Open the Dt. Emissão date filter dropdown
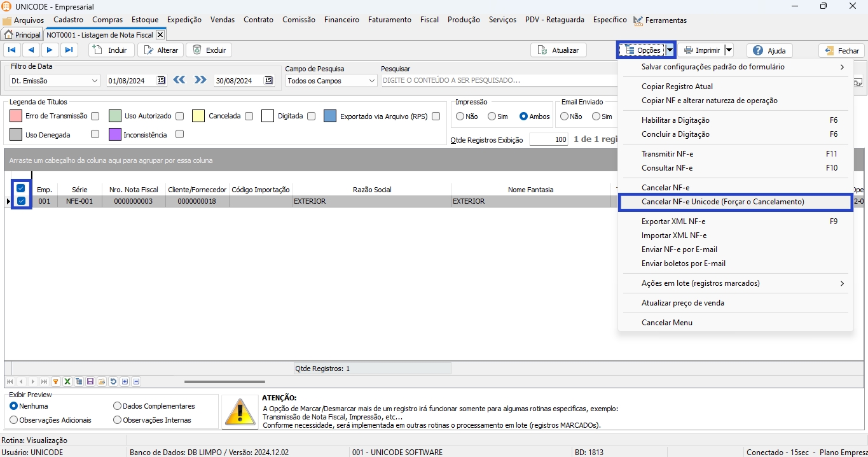 pos(95,81)
